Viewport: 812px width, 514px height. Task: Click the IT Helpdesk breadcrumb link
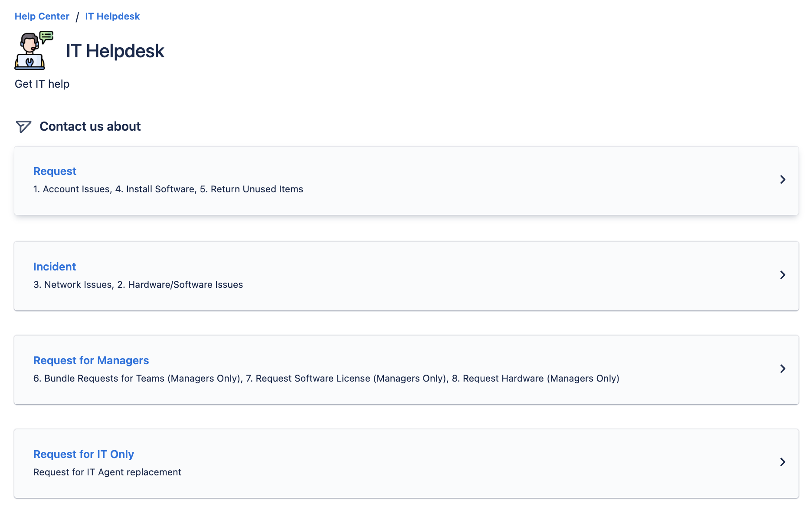[112, 16]
